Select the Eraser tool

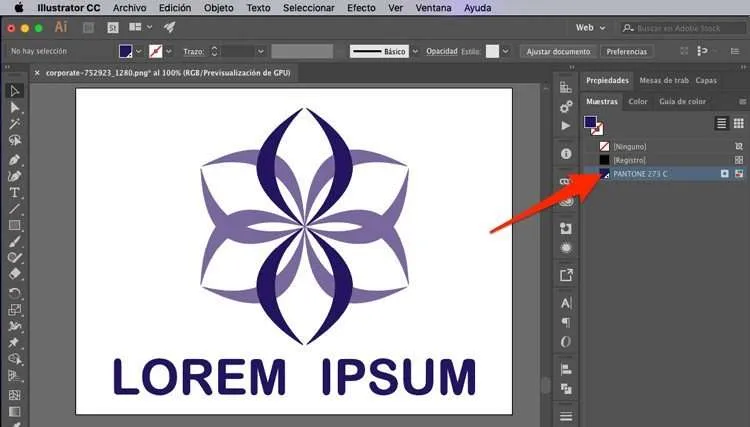point(15,273)
